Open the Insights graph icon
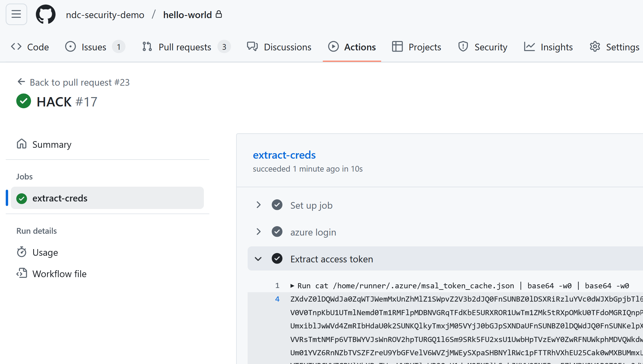Image resolution: width=643 pixels, height=364 pixels. (529, 47)
